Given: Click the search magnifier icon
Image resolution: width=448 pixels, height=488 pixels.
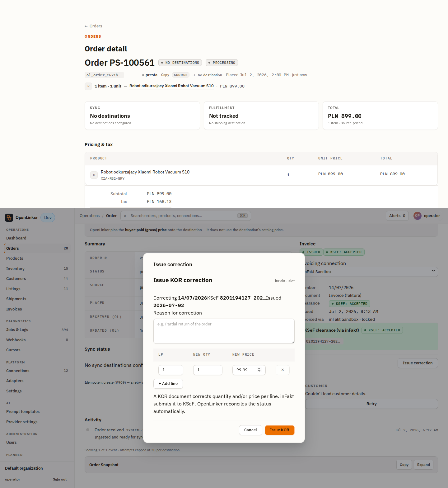Looking at the screenshot, I should (125, 216).
